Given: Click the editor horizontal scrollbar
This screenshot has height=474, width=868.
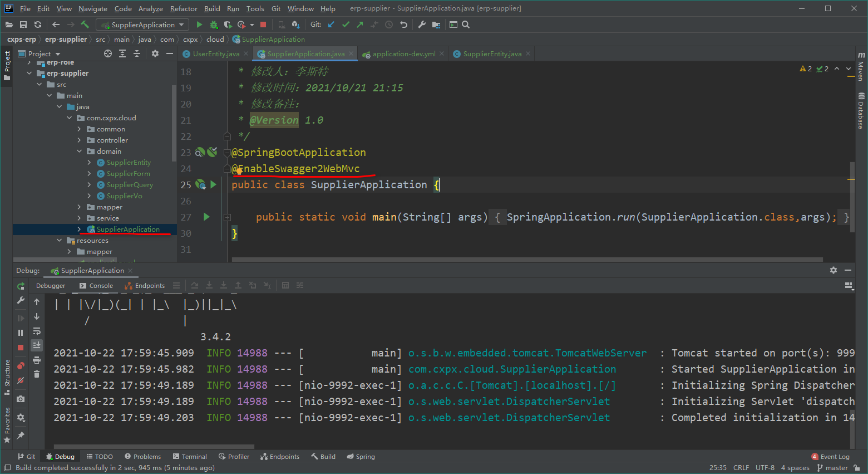Looking at the screenshot, I should (527, 259).
